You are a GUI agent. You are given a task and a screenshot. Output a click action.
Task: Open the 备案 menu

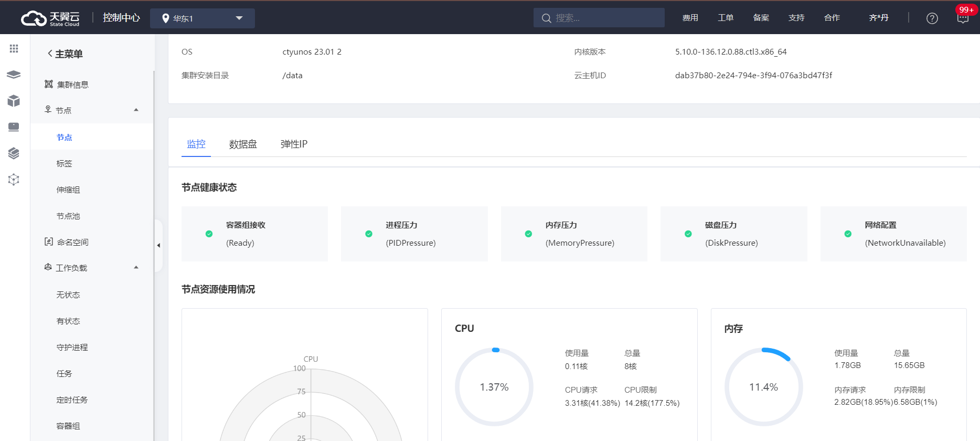(x=761, y=18)
